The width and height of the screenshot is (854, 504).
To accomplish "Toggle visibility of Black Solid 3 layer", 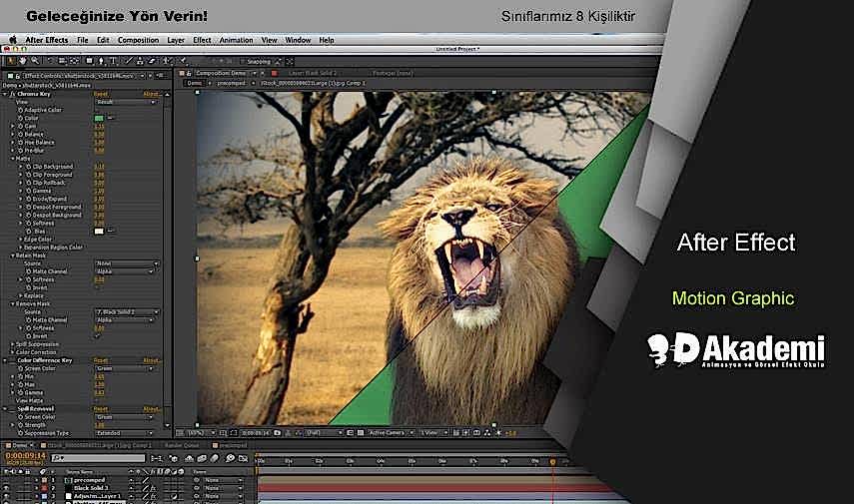I will 6,488.
